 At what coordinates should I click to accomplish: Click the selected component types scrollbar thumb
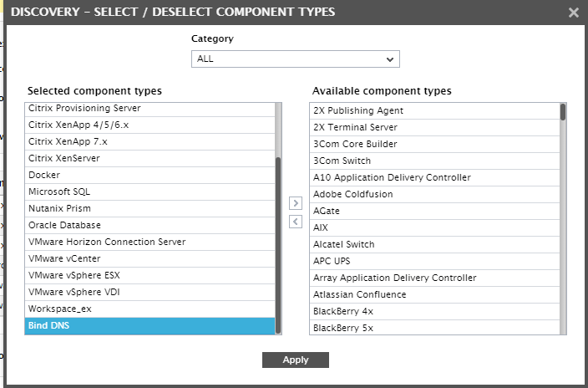click(278, 245)
